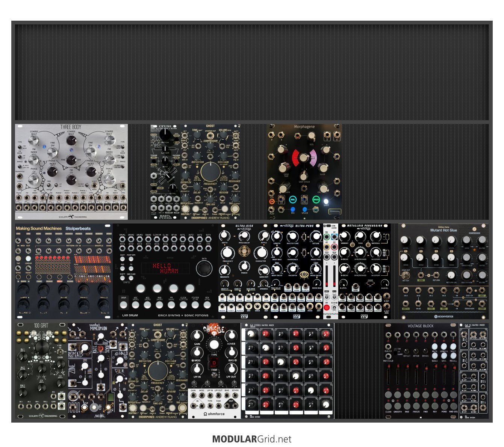Click the SOS knob on Morphagene
Image resolution: width=504 pixels, height=447 pixels.
coord(312,136)
